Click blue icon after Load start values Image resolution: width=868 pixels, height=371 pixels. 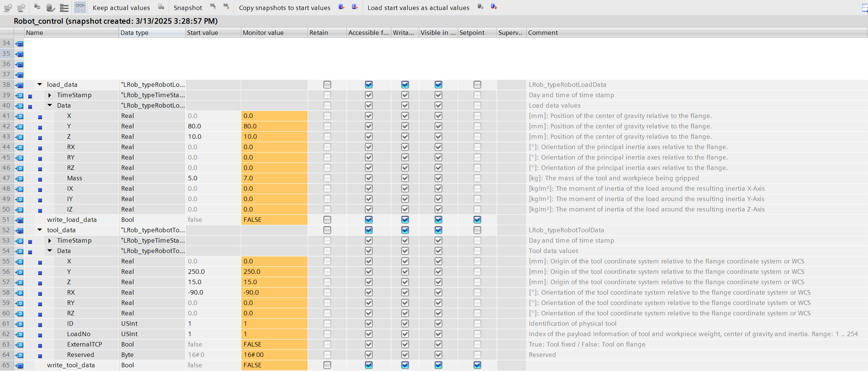pyautogui.click(x=494, y=7)
